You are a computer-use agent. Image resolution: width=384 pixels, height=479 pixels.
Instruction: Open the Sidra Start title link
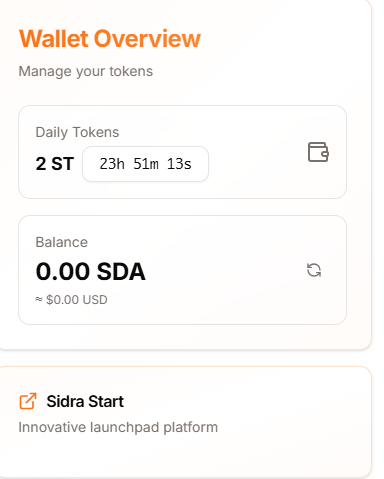85,401
